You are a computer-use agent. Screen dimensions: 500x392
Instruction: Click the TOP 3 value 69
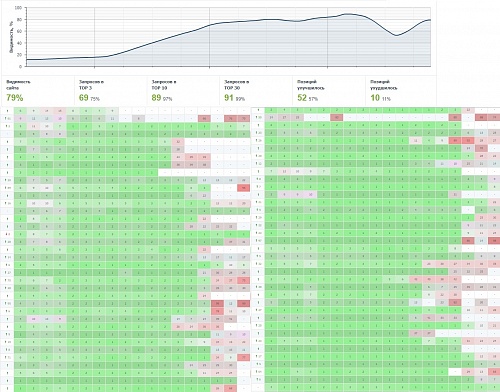(x=84, y=98)
